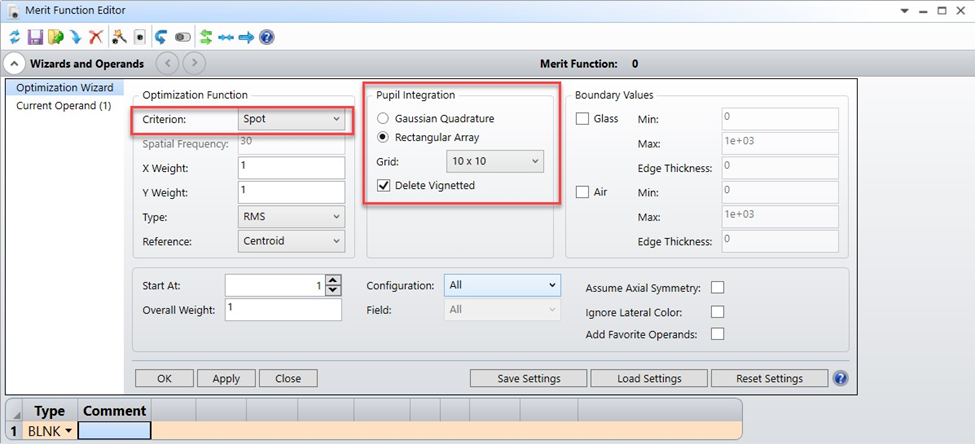This screenshot has width=975, height=444.
Task: Enable the Glass boundary values checkbox
Action: [583, 119]
